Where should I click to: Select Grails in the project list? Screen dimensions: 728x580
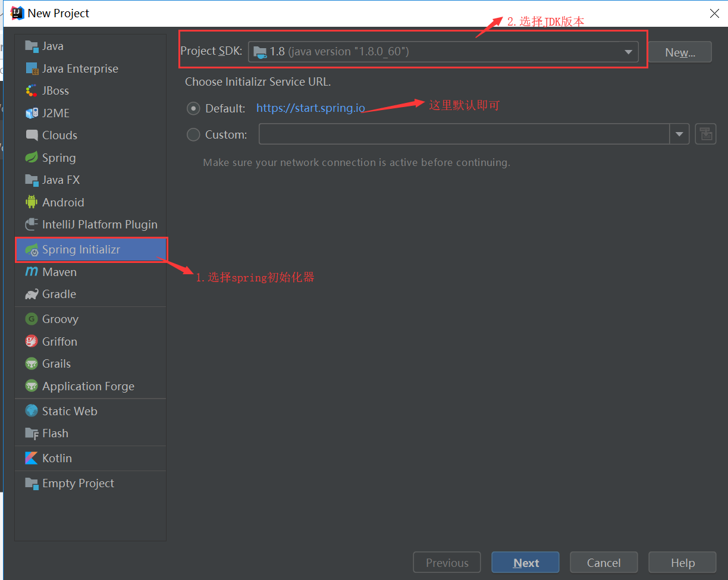90,363
